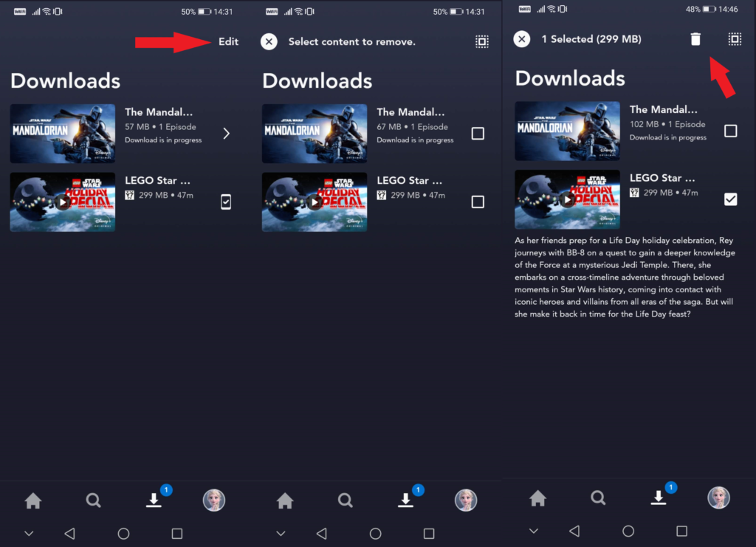Open Search on 'Select content to remove' screen
Screen dimensions: 756x547
[346, 500]
